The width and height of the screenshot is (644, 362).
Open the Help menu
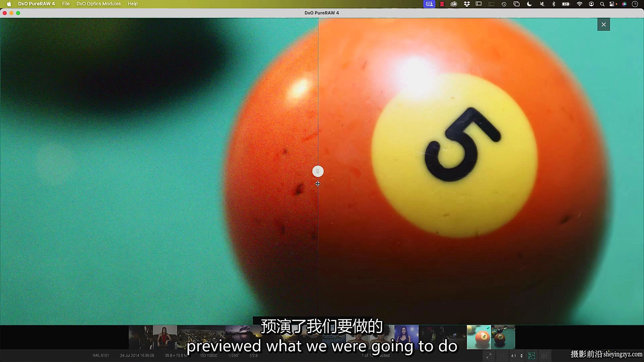tap(132, 4)
